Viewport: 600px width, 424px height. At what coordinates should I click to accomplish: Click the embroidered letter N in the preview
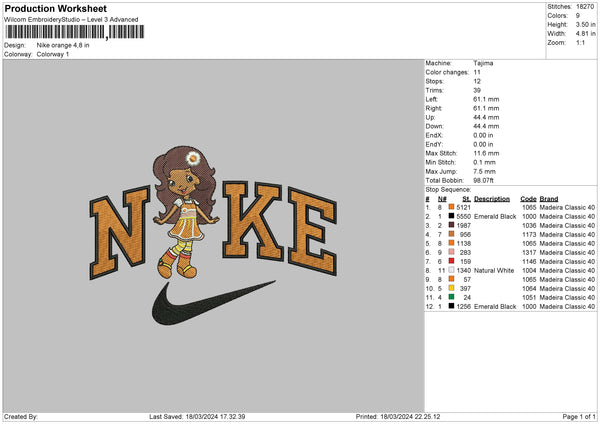[x=119, y=232]
